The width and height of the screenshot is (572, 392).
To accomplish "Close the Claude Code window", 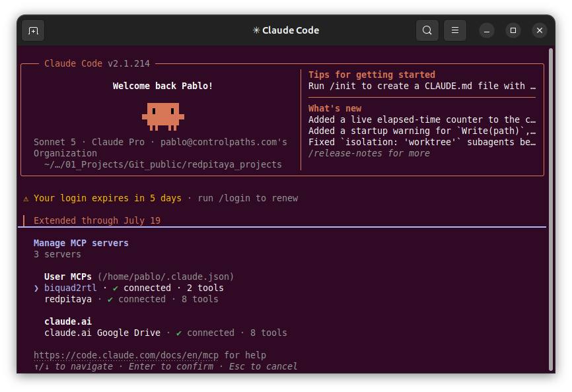I will click(540, 30).
